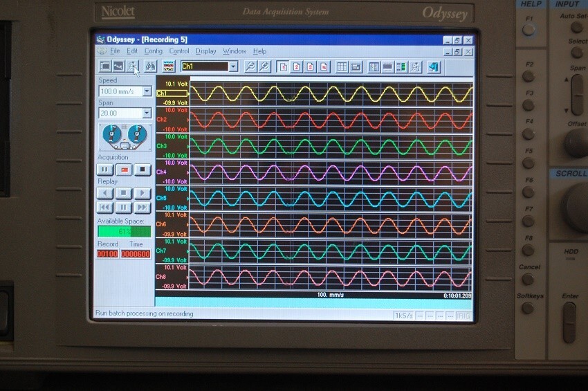Click the multicolor channel traces icon
The height and width of the screenshot is (391, 588).
[169, 67]
